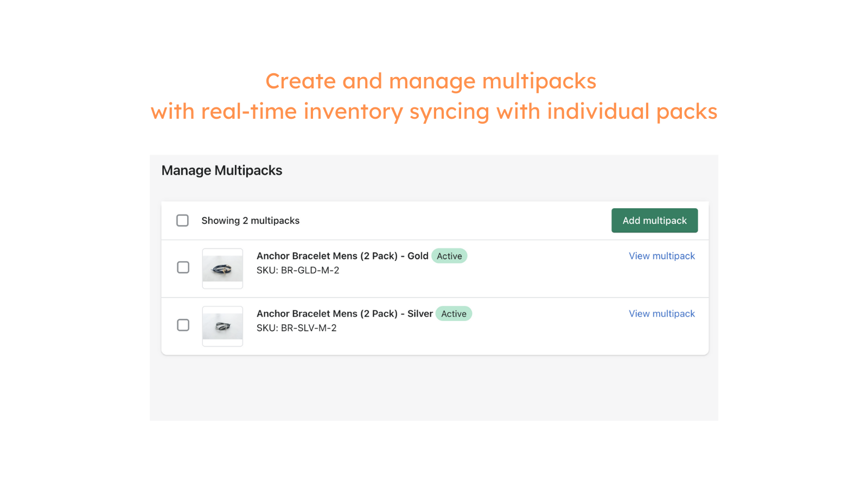This screenshot has width=868, height=488.
Task: Open View multipack for Gold bracelet
Action: [x=661, y=255]
